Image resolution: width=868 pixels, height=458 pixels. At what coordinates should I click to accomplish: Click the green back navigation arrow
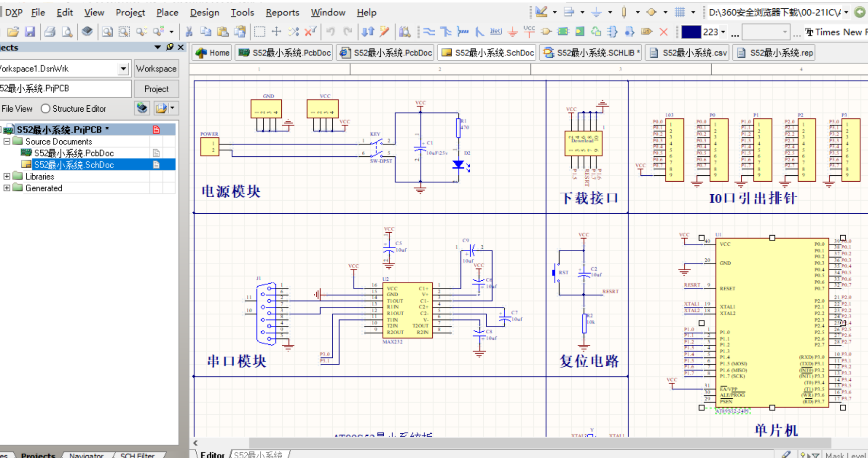(860, 12)
